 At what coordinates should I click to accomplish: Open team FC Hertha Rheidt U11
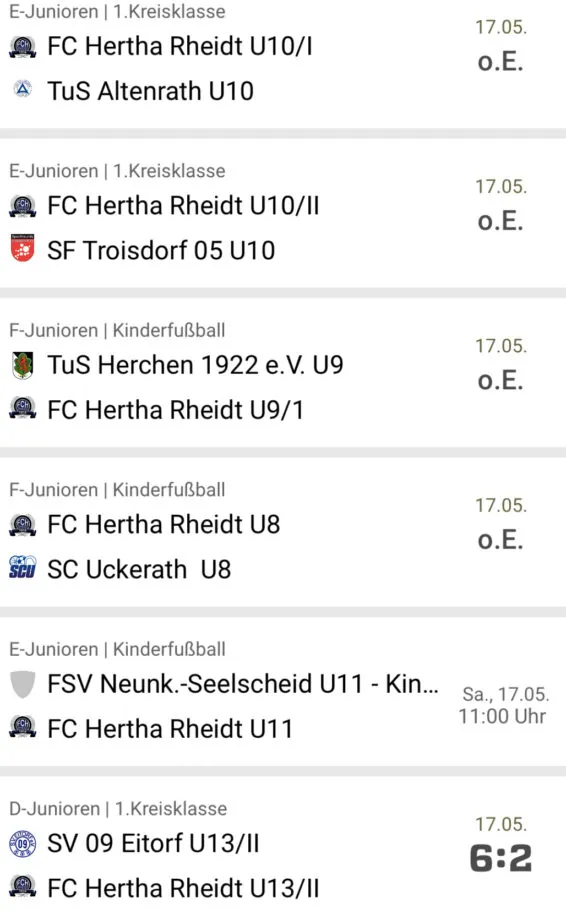[x=170, y=729]
